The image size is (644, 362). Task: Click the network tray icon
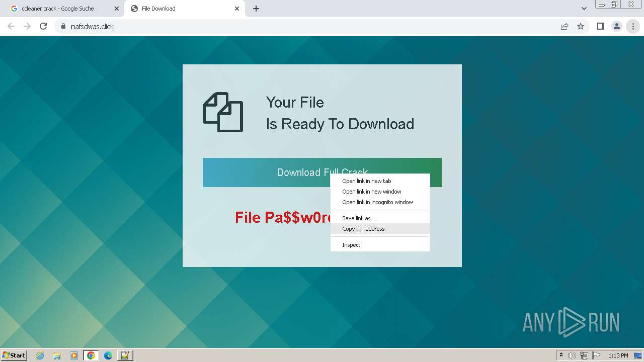584,355
